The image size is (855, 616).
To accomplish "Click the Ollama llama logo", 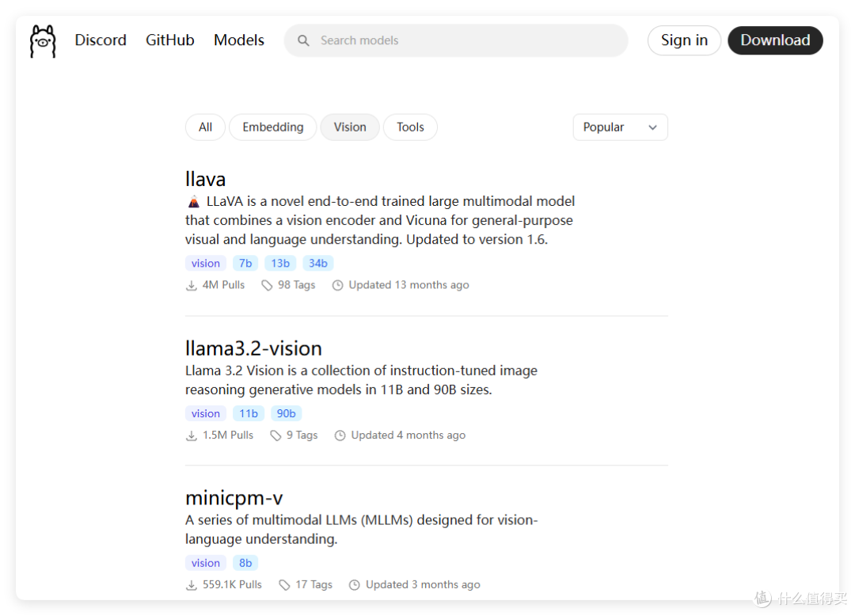I will tap(43, 41).
